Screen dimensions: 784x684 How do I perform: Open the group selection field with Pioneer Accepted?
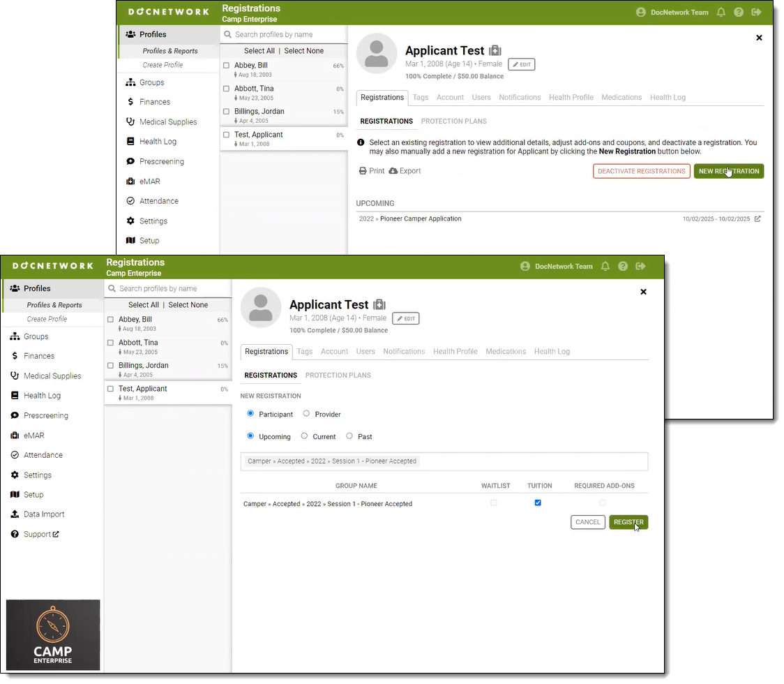tap(444, 461)
